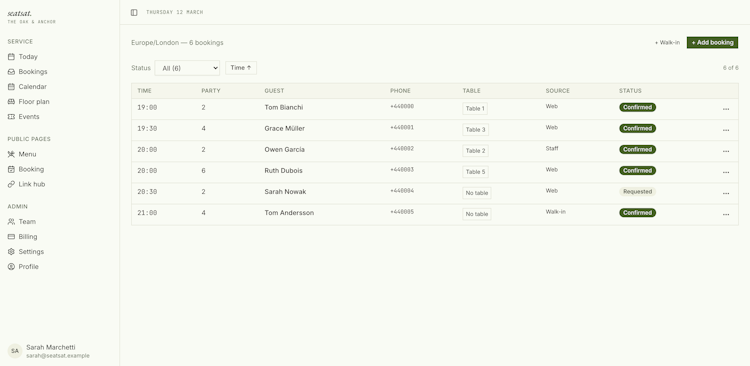Open the more actions menu for Tom Andersson
This screenshot has height=366, width=750.
726,214
